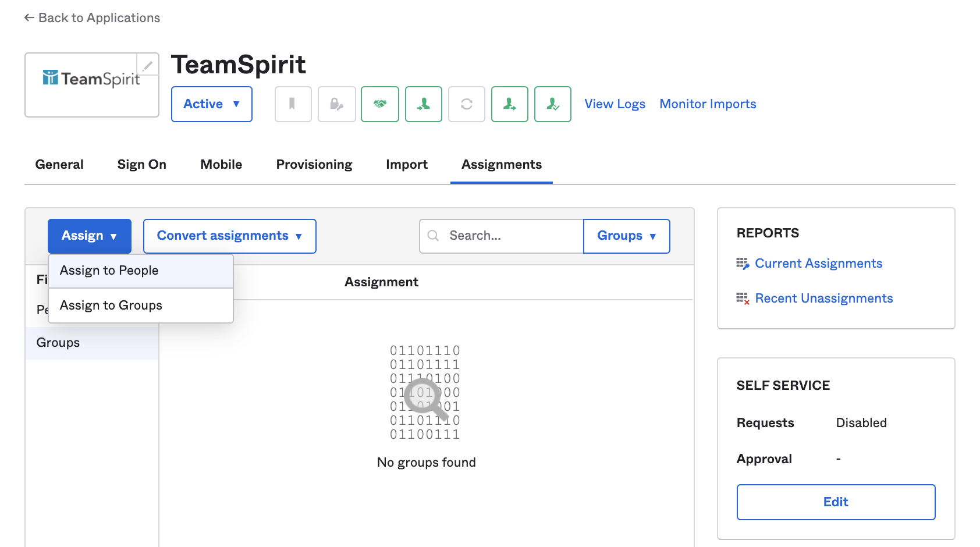This screenshot has height=547, width=980.
Task: Click the pencil icon on TeamSpirit logo
Action: click(x=148, y=65)
